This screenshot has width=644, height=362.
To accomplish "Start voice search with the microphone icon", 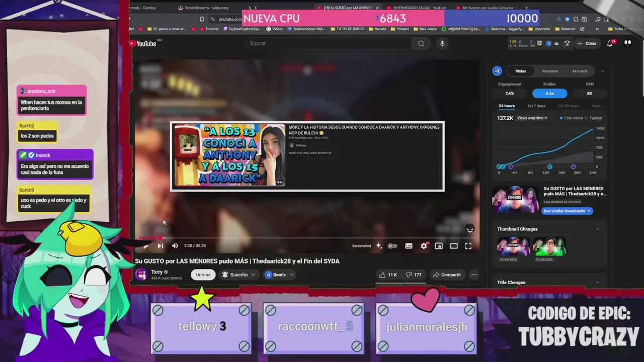I will click(x=442, y=43).
